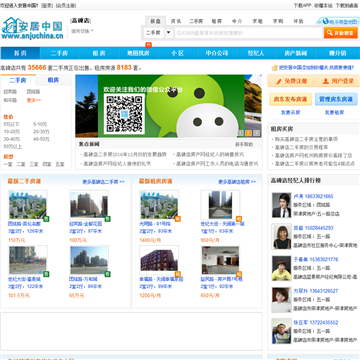Open the 650元/月 rental thumbnail
The height and width of the screenshot is (360, 360).
coord(220,260)
